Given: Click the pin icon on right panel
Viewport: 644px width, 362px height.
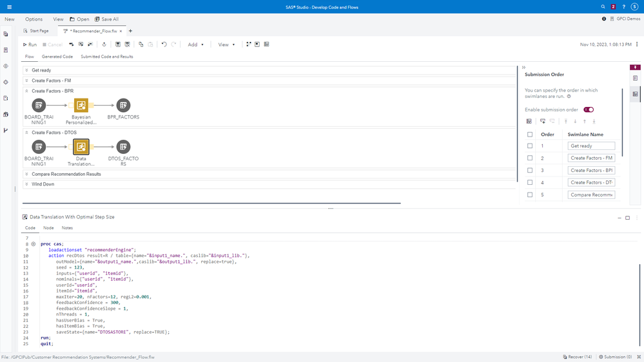Looking at the screenshot, I should [x=635, y=67].
